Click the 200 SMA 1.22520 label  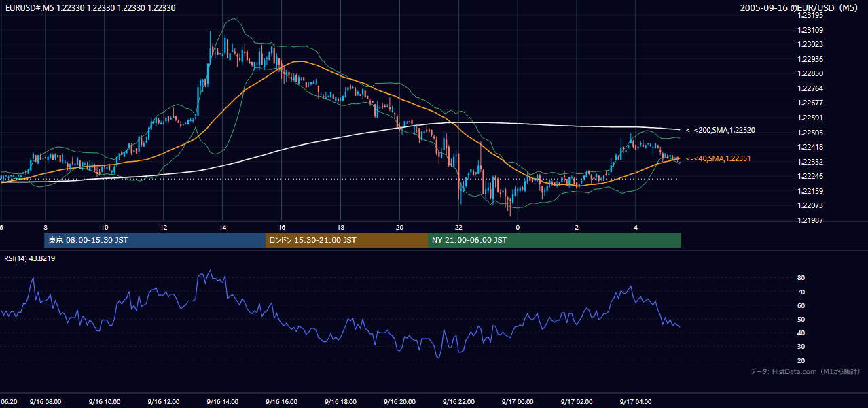tap(721, 130)
